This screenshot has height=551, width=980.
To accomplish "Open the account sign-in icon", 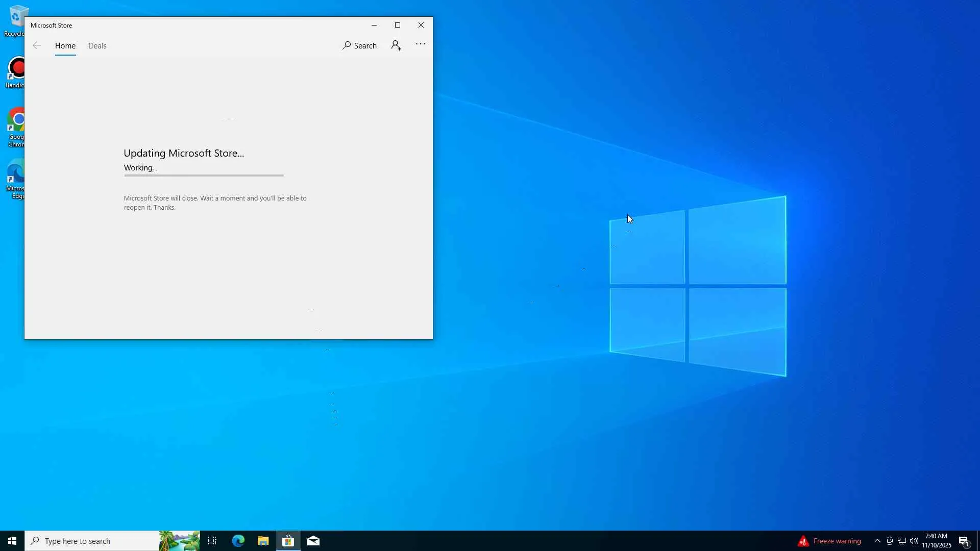I will (396, 46).
